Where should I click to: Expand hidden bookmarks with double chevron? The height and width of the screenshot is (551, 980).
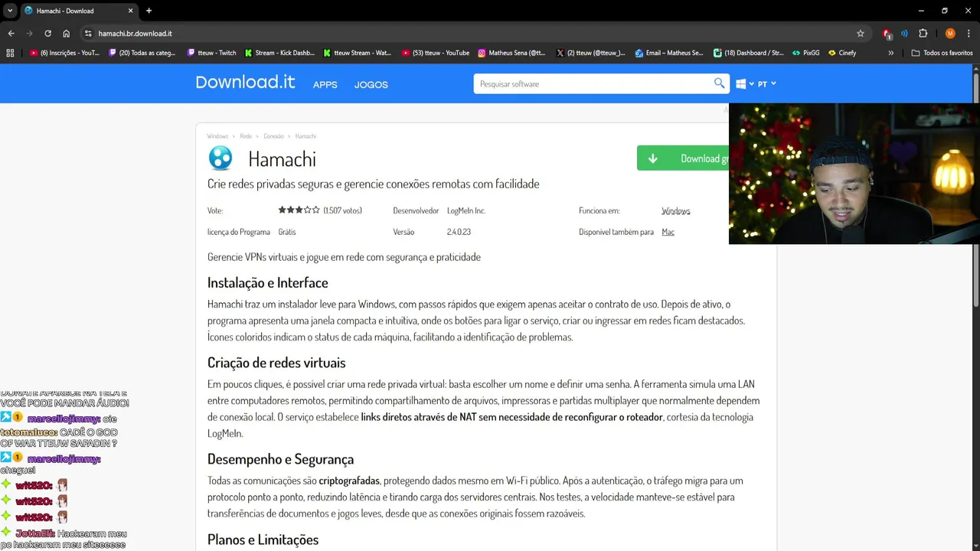pyautogui.click(x=890, y=53)
